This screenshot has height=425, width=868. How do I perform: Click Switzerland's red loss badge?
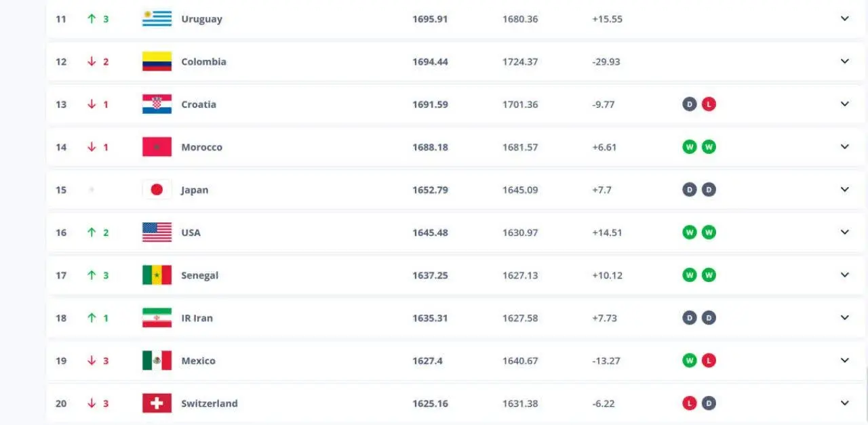(690, 403)
